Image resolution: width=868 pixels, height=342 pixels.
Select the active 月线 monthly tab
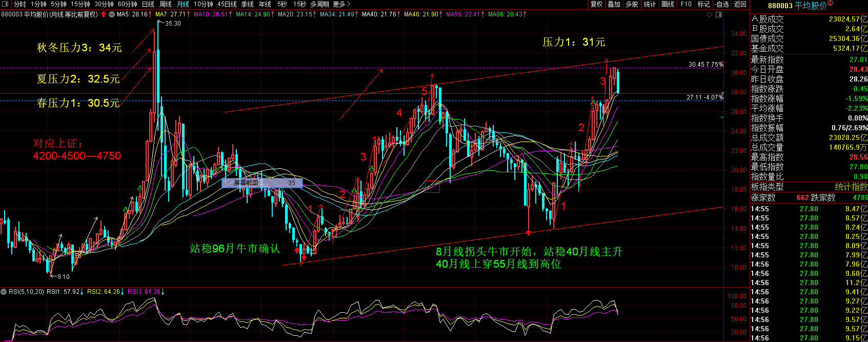(x=183, y=4)
